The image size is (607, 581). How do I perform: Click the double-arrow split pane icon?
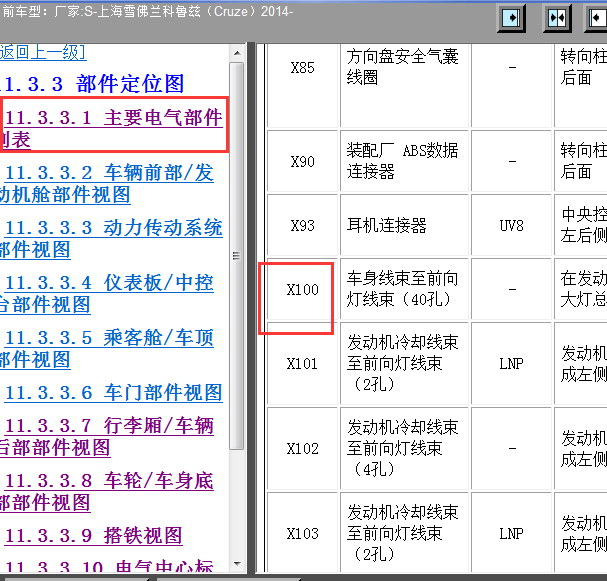click(x=557, y=18)
